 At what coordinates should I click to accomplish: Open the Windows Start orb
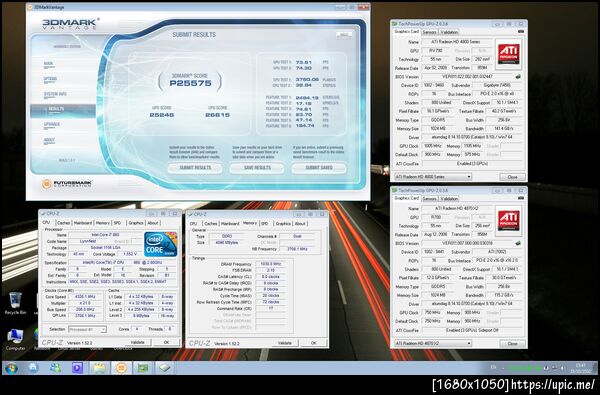[x=11, y=368]
